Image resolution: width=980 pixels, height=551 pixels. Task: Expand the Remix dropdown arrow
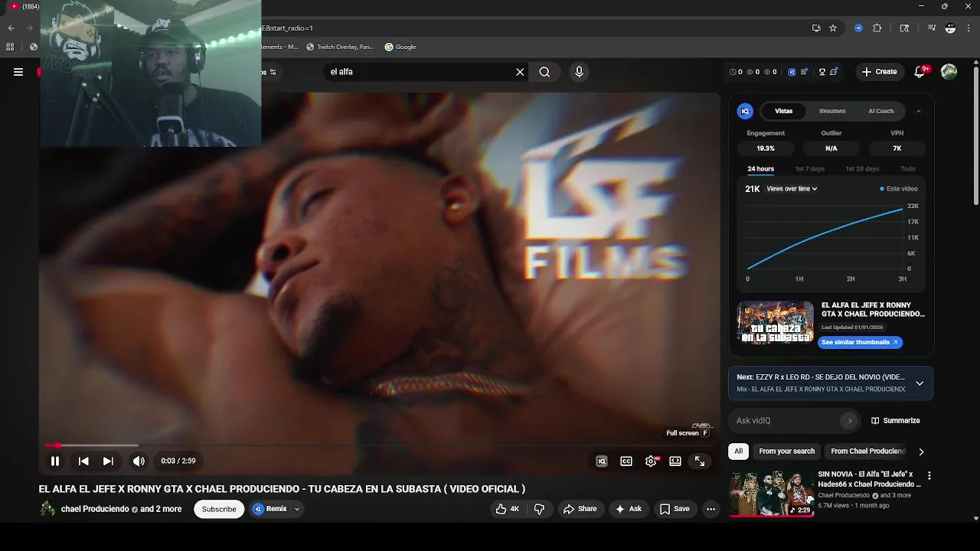[x=297, y=509]
